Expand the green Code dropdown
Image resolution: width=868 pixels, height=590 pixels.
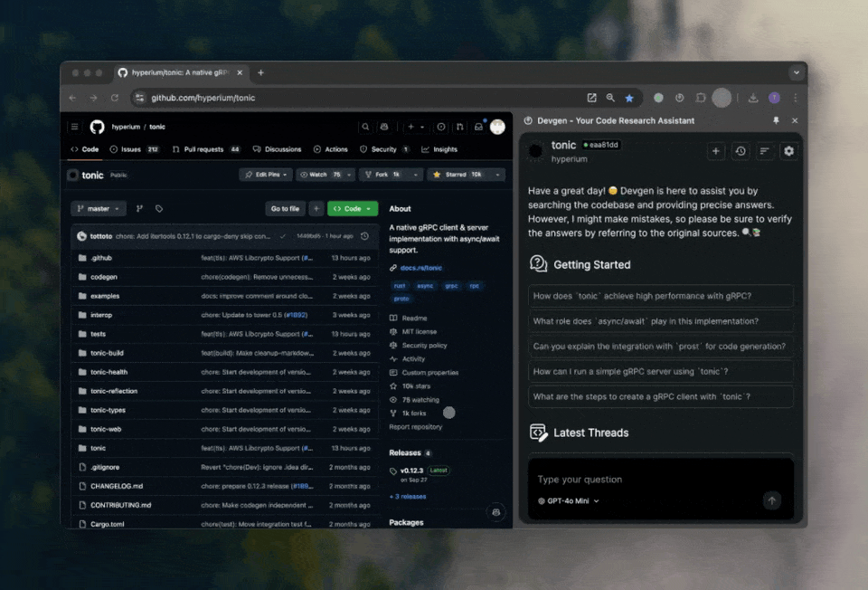[x=353, y=209]
